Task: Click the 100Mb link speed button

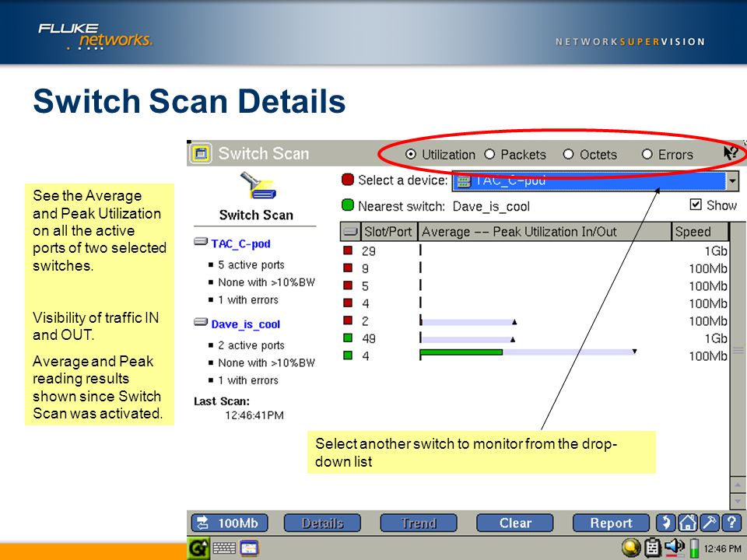Action: [230, 523]
